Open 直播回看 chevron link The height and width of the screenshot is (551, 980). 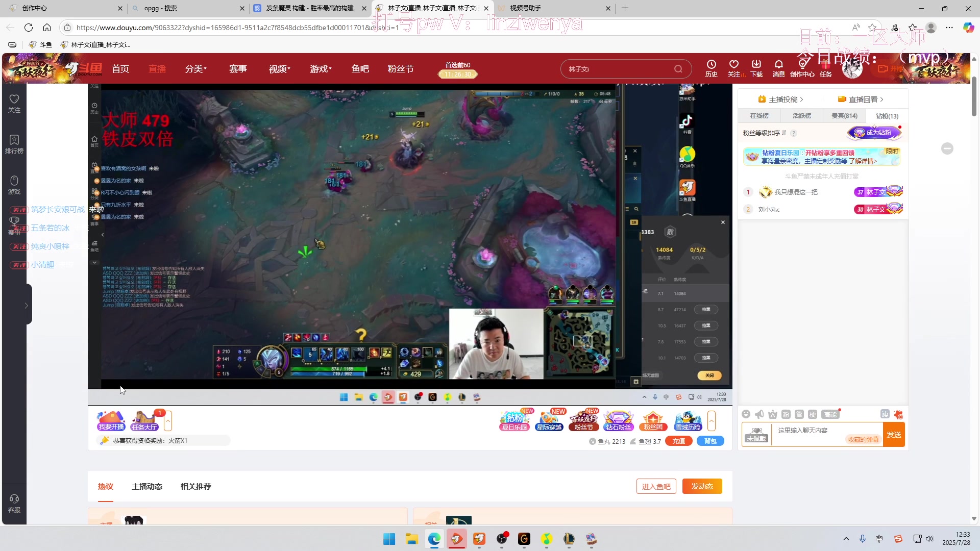click(x=861, y=99)
